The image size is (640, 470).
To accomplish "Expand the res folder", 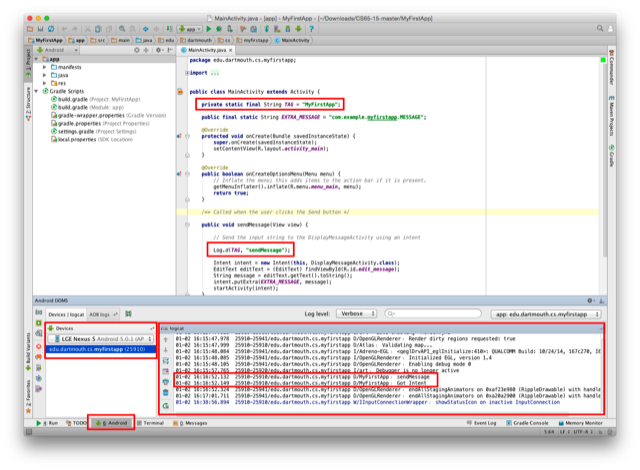I will click(x=45, y=83).
